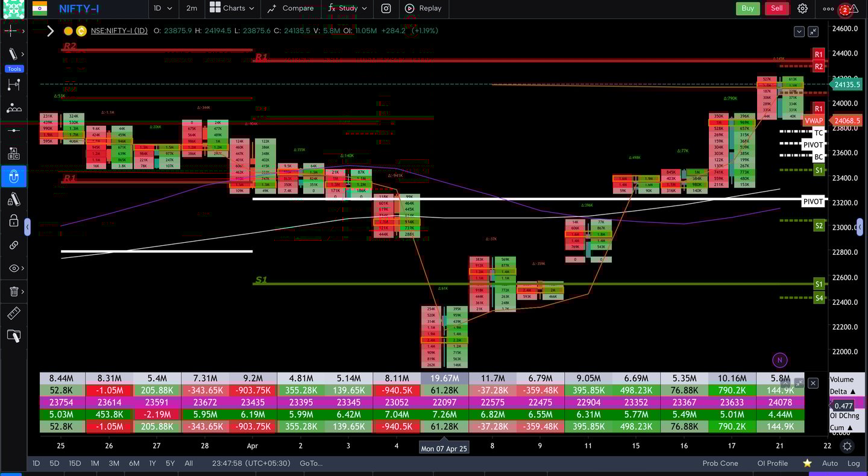Select the All range tab
Image resolution: width=868 pixels, height=476 pixels.
[189, 463]
